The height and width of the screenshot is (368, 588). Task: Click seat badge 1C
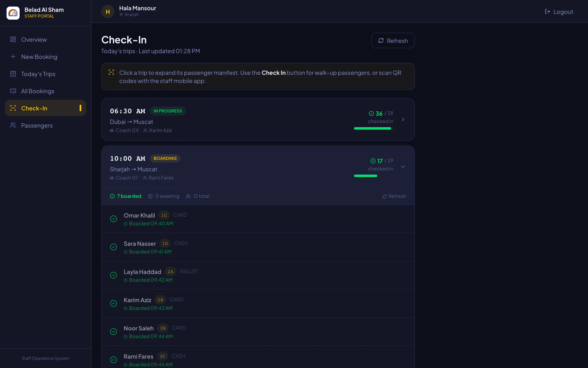click(x=164, y=215)
